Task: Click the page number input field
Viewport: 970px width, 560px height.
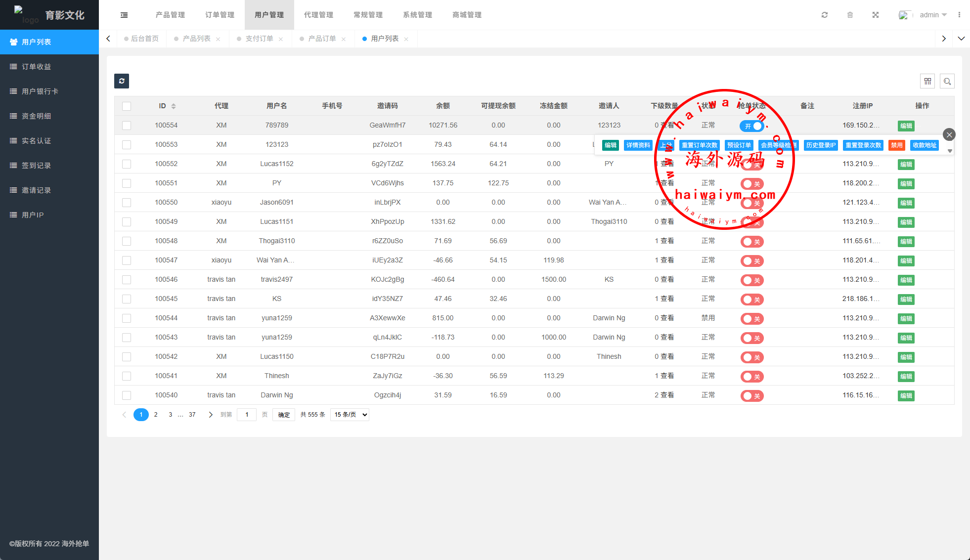Action: [x=247, y=415]
